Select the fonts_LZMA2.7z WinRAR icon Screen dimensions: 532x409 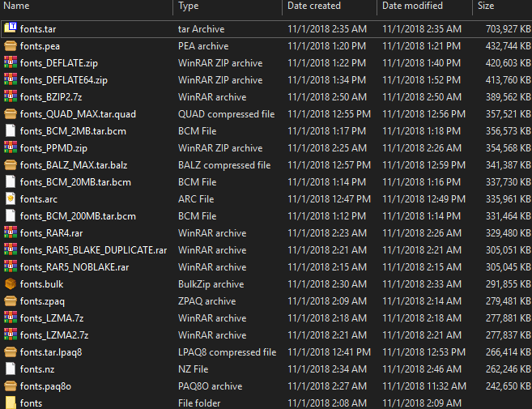(11, 334)
